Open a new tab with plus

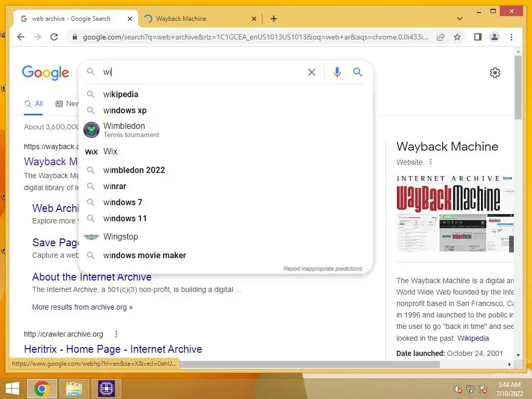pyautogui.click(x=274, y=19)
